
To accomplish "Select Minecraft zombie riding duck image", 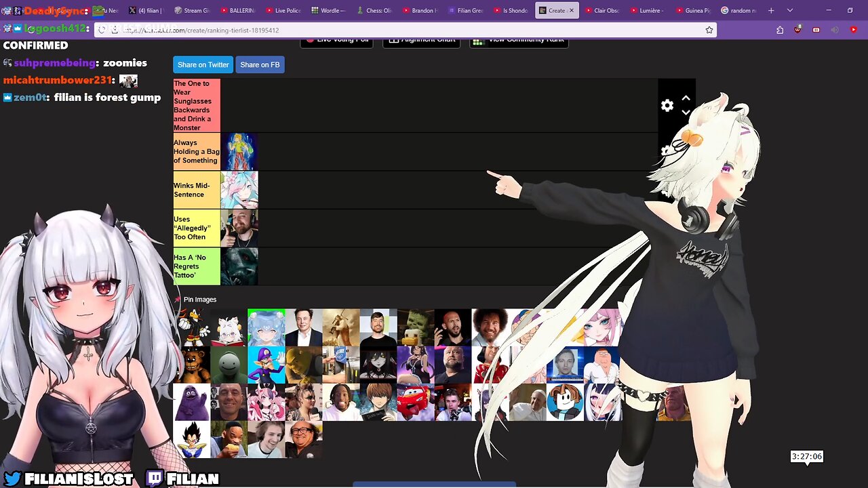I will pyautogui.click(x=416, y=327).
